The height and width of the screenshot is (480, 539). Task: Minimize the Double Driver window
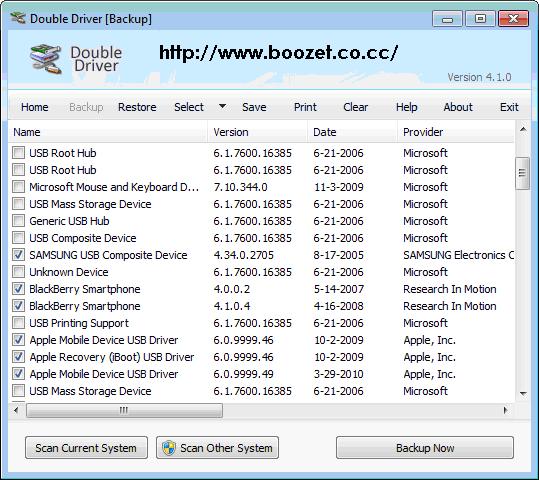(447, 19)
